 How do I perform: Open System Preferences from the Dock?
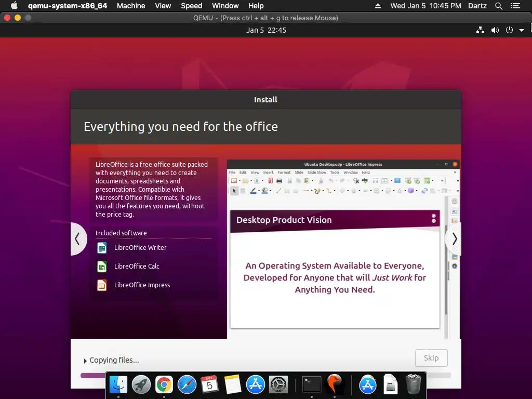[278, 384]
